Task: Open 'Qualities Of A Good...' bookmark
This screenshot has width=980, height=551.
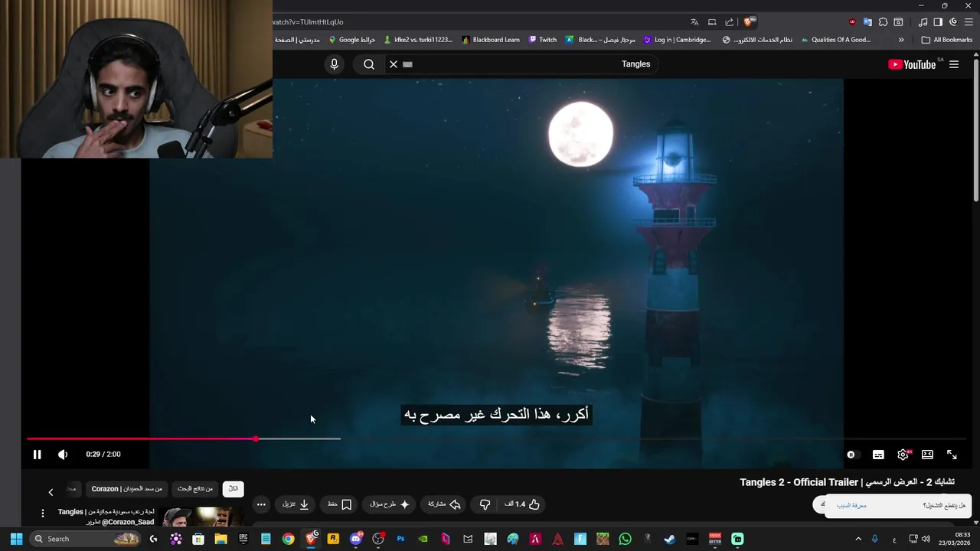Action: (835, 40)
